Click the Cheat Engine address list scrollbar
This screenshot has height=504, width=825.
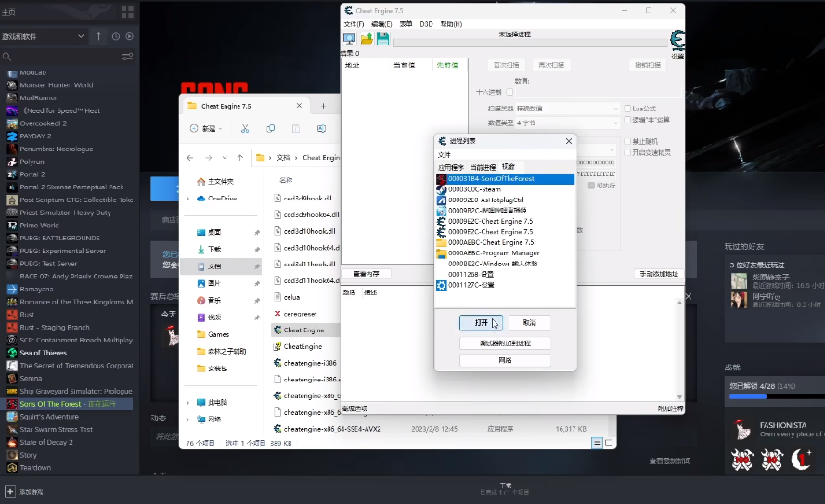tap(680, 349)
